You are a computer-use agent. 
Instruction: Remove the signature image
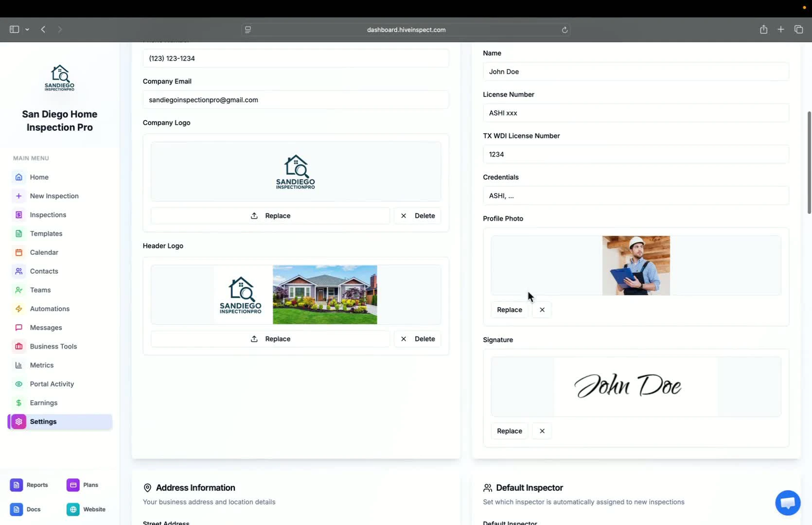point(542,431)
